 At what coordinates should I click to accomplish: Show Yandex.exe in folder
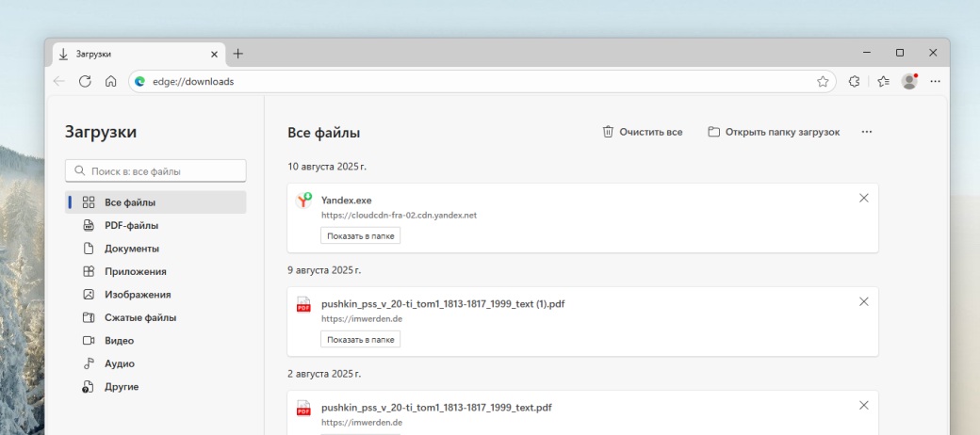click(360, 235)
